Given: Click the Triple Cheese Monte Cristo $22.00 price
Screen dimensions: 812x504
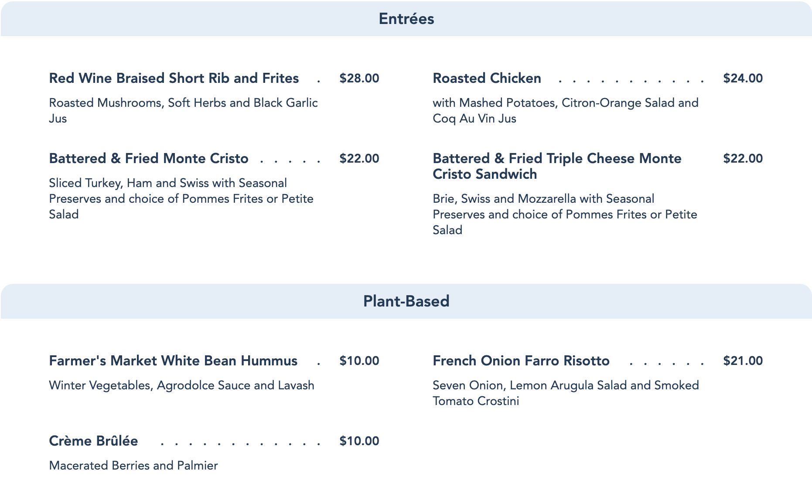Looking at the screenshot, I should (743, 159).
